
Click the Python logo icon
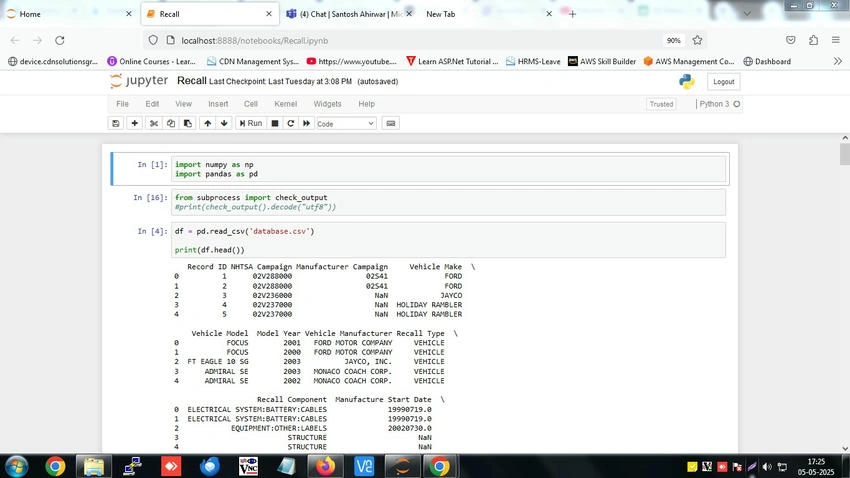coord(687,81)
